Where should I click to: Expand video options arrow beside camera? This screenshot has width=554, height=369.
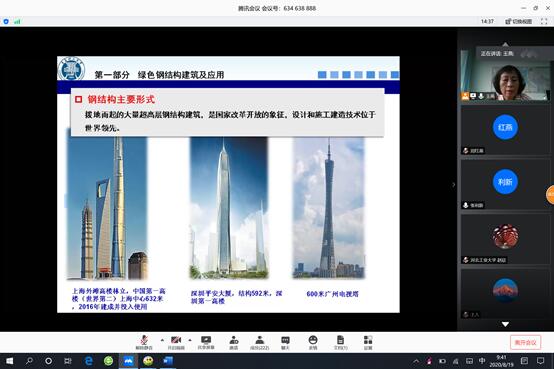(190, 340)
